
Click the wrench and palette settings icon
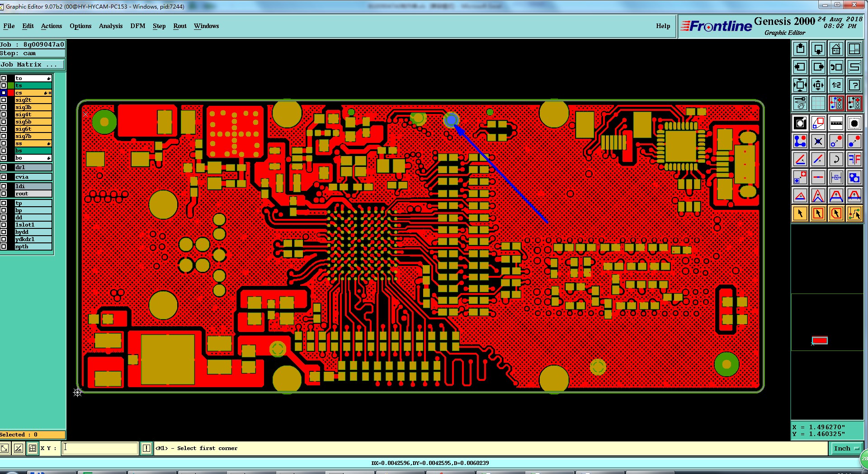click(x=800, y=103)
